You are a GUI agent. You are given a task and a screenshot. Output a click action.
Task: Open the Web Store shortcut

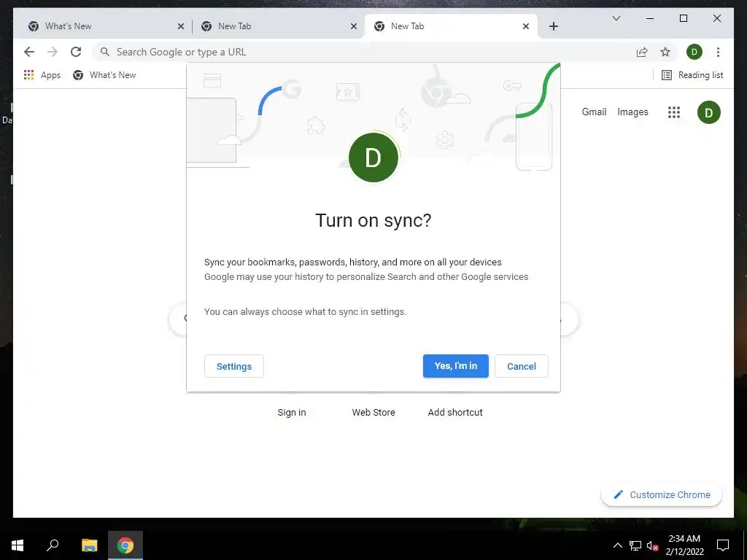point(373,413)
